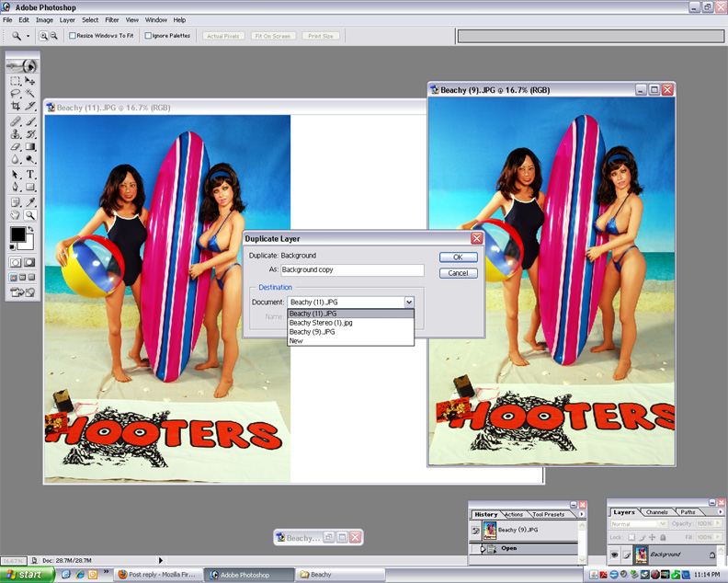
Task: Pick the Crop tool
Action: 16,107
